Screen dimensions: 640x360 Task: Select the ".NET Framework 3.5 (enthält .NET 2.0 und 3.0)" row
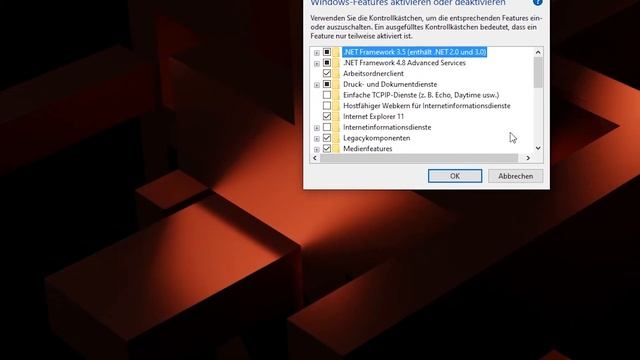tap(415, 52)
